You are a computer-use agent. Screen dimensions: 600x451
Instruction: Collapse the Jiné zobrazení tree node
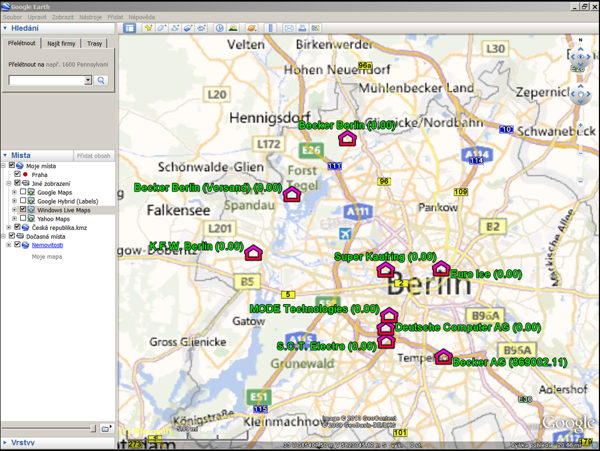click(x=9, y=183)
